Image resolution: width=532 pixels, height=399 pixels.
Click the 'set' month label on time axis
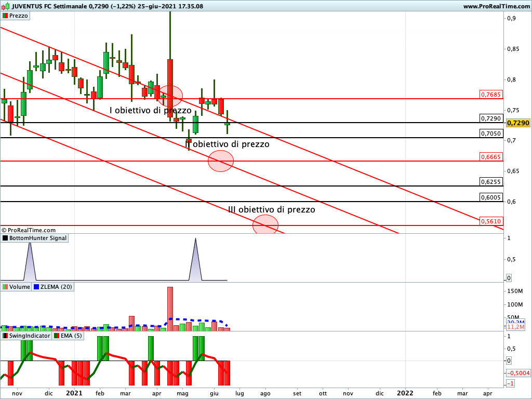click(297, 394)
